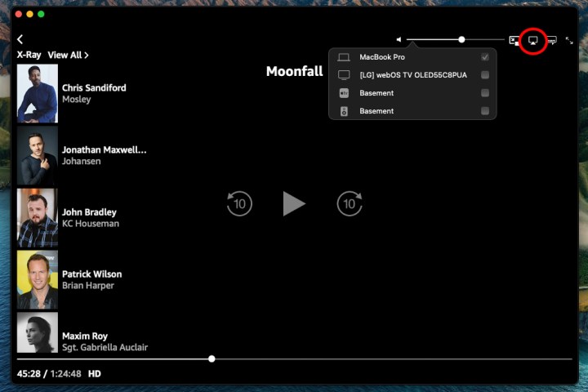The width and height of the screenshot is (588, 392).
Task: Check the LG webOS TV checkbox
Action: pos(485,75)
